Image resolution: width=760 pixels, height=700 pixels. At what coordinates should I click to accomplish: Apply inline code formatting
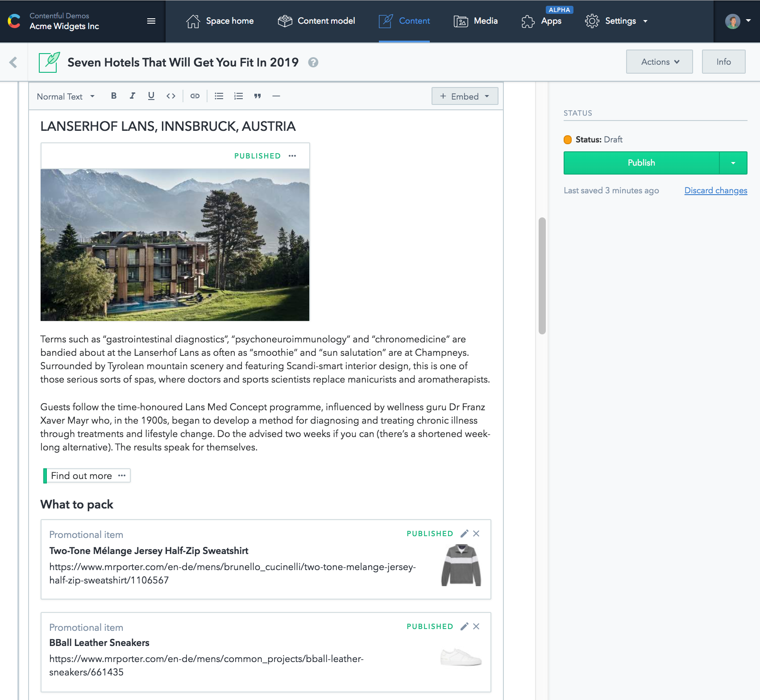[x=171, y=96]
